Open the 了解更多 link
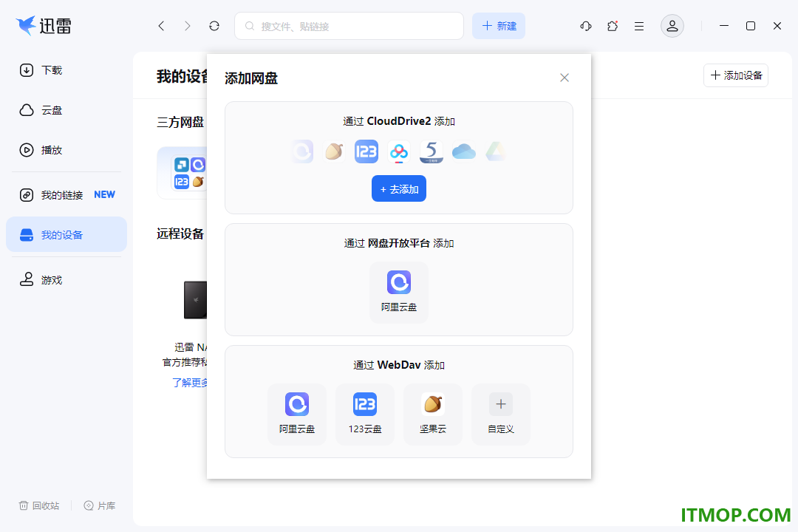 [x=190, y=383]
